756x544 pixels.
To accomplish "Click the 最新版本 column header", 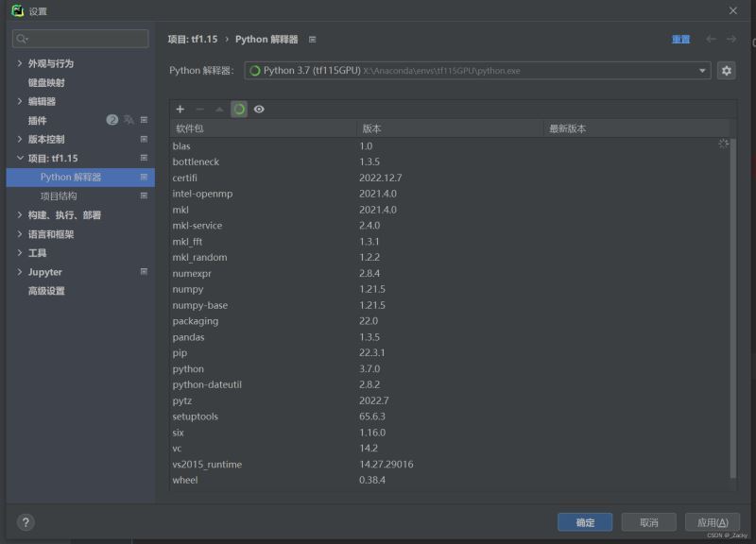I will tap(636, 128).
